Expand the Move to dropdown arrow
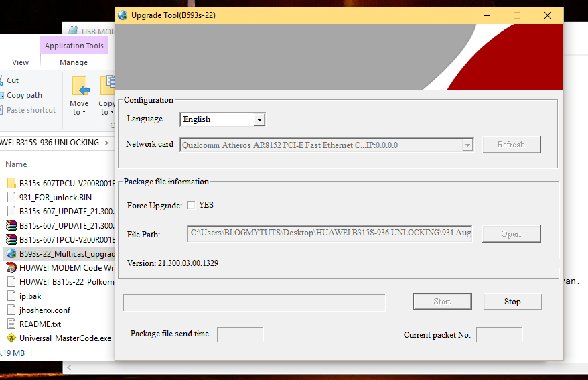588x380 pixels. click(x=84, y=112)
